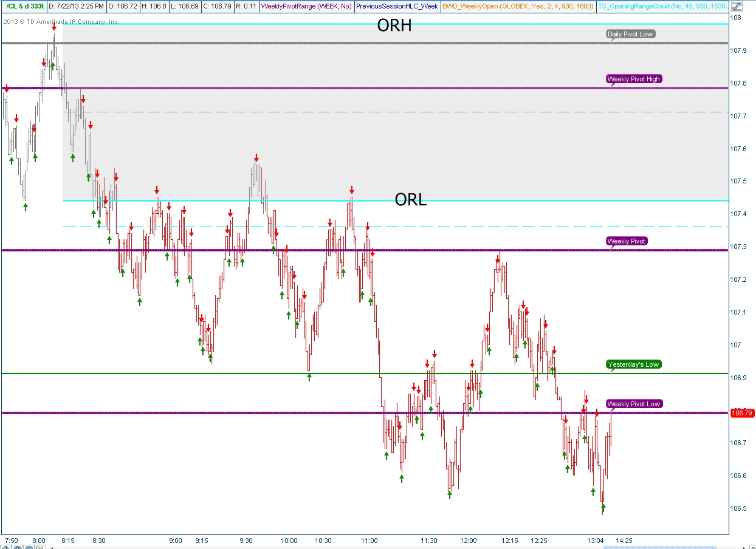Click the 107.5 price axis label
This screenshot has width=756, height=549.
click(740, 182)
